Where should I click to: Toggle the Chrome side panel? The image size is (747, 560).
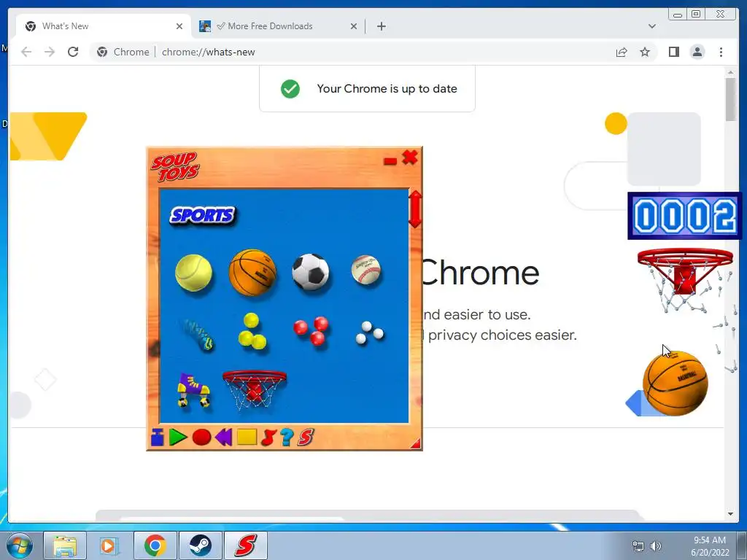pyautogui.click(x=673, y=52)
